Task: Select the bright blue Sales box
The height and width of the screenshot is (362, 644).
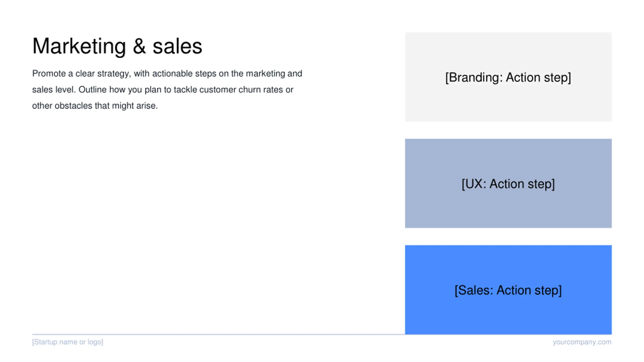Action: point(508,290)
